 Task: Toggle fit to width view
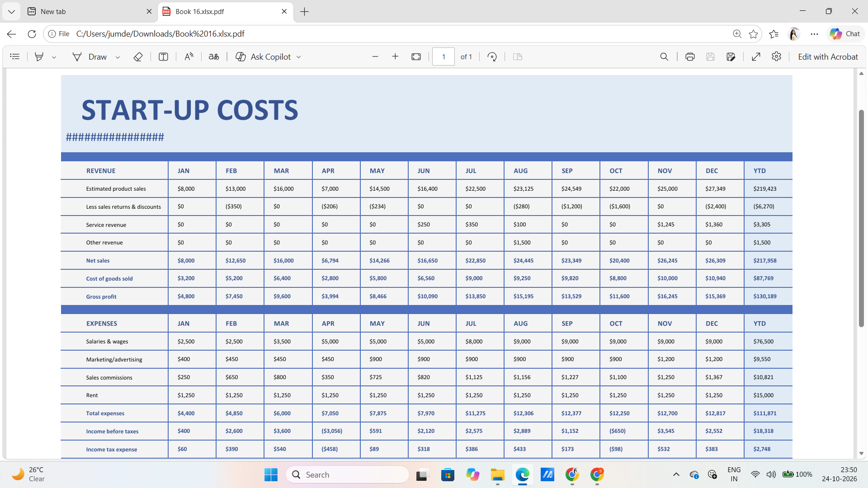point(416,56)
